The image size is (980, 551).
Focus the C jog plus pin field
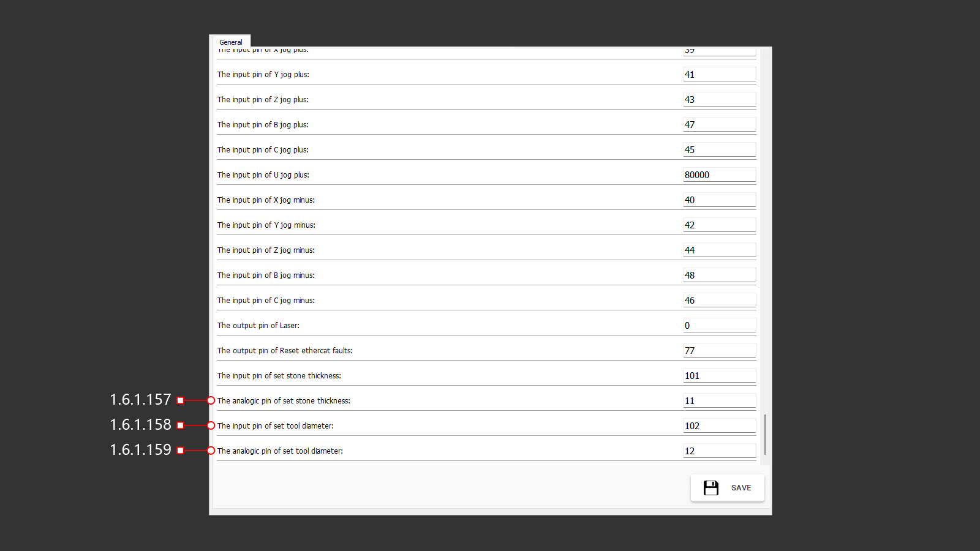718,150
